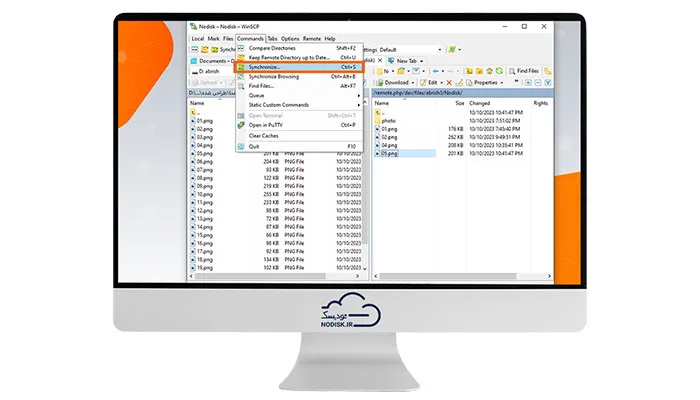Viewport: 700px width, 400px height.
Task: Open the New Tab session tab
Action: 405,61
